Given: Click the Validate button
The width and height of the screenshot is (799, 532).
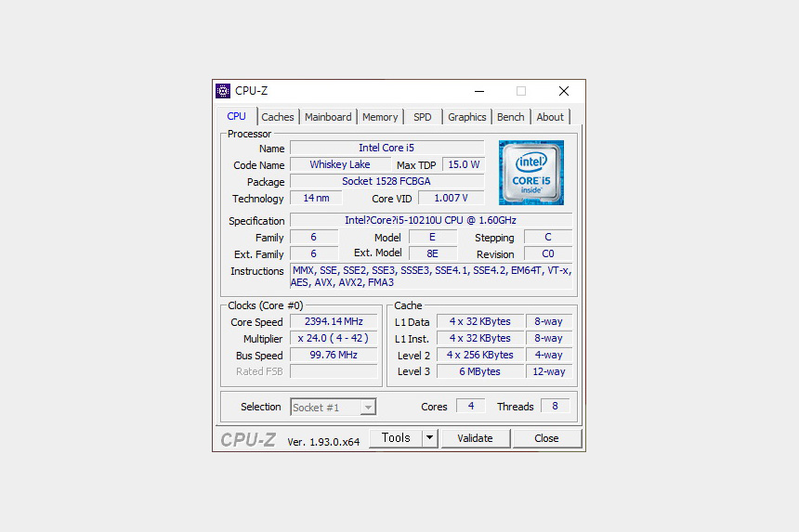Looking at the screenshot, I should point(475,438).
